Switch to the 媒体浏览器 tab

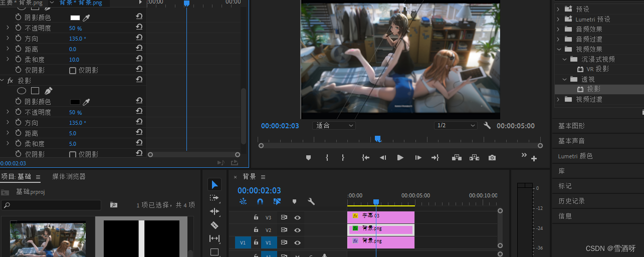coord(69,176)
